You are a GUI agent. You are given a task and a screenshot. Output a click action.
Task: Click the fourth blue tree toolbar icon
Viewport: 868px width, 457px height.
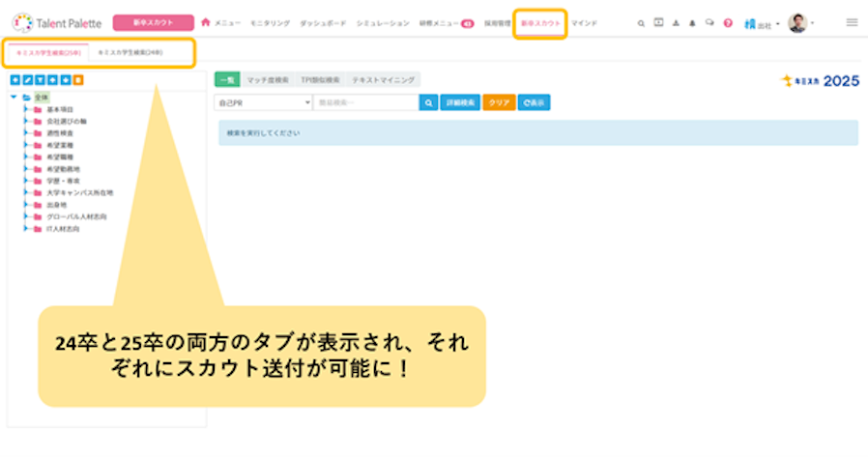tap(52, 80)
